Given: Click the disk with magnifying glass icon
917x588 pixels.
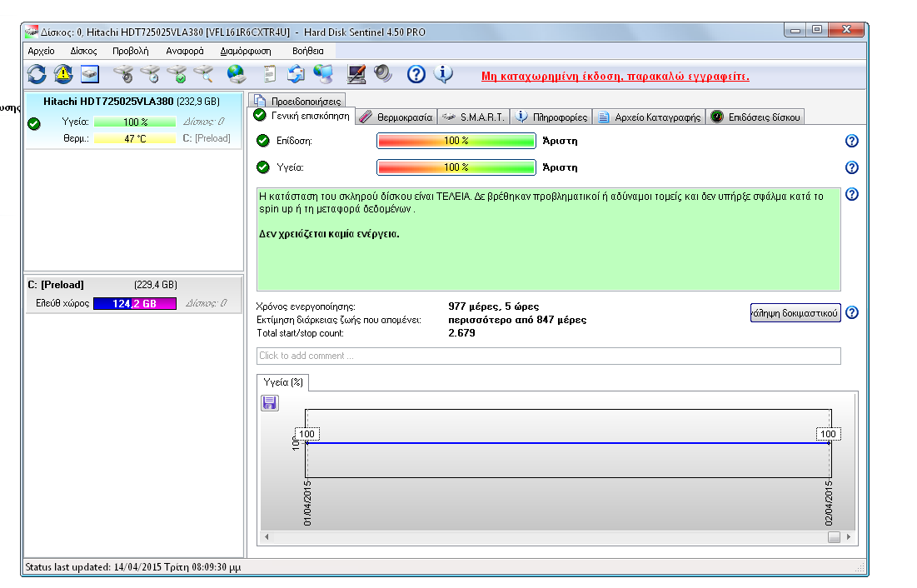Looking at the screenshot, I should click(x=203, y=74).
